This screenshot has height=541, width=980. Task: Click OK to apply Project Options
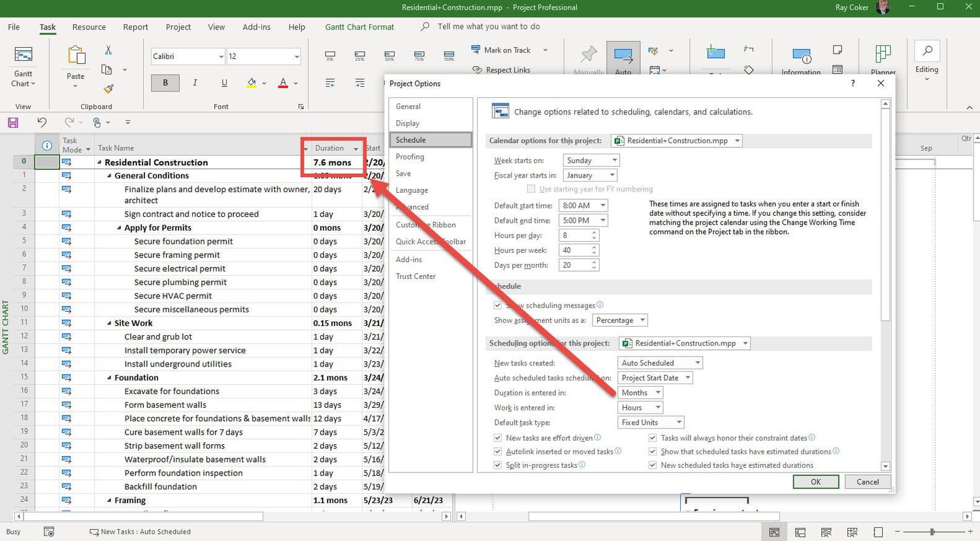tap(815, 482)
